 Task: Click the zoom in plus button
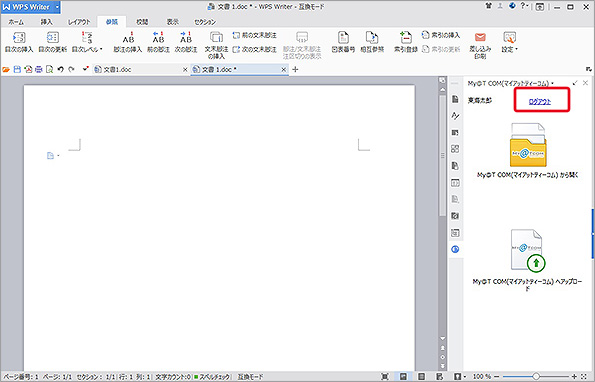(x=575, y=376)
